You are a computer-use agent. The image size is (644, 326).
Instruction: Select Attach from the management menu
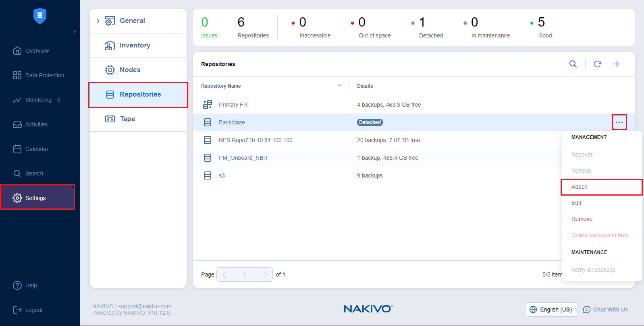[x=579, y=187]
